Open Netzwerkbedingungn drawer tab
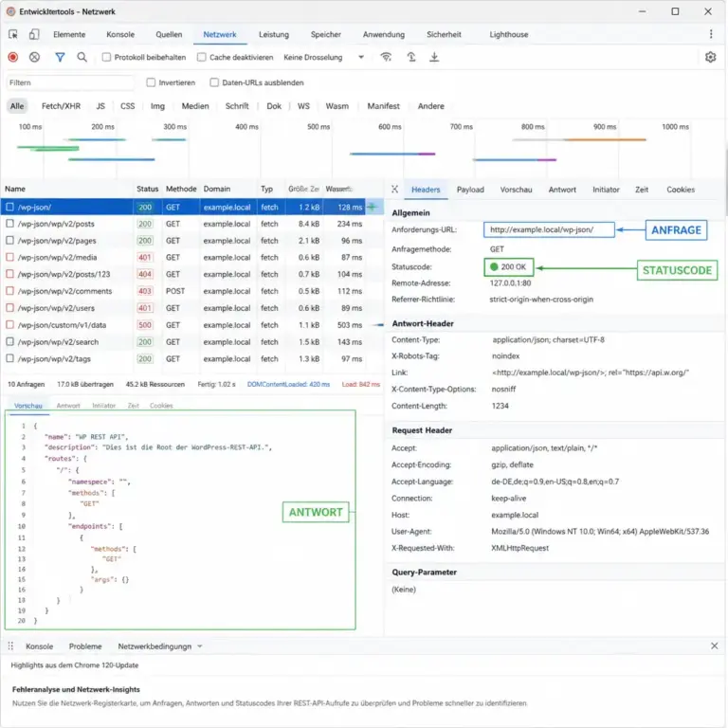 [x=155, y=646]
